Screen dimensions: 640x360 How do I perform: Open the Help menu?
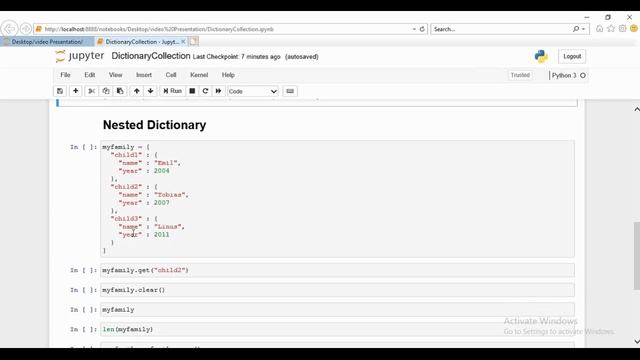[228, 75]
